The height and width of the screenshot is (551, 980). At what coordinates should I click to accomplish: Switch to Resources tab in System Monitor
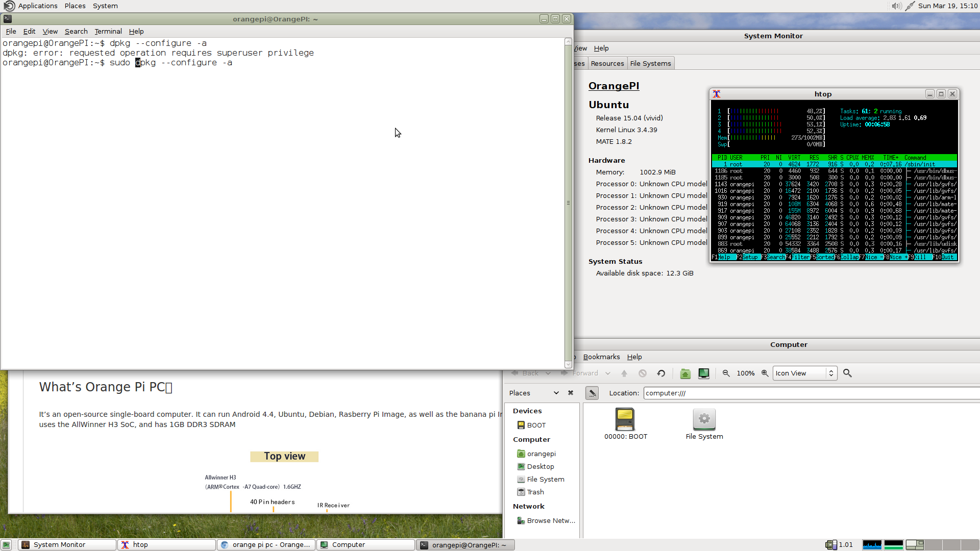(607, 63)
